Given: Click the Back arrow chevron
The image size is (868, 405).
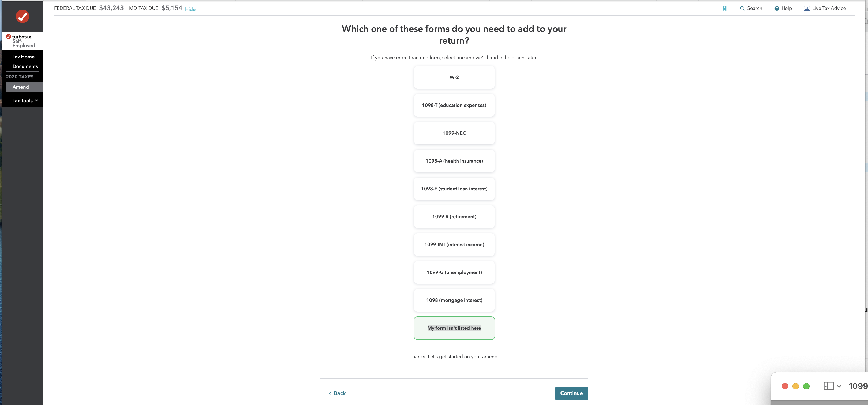Looking at the screenshot, I should (x=330, y=393).
